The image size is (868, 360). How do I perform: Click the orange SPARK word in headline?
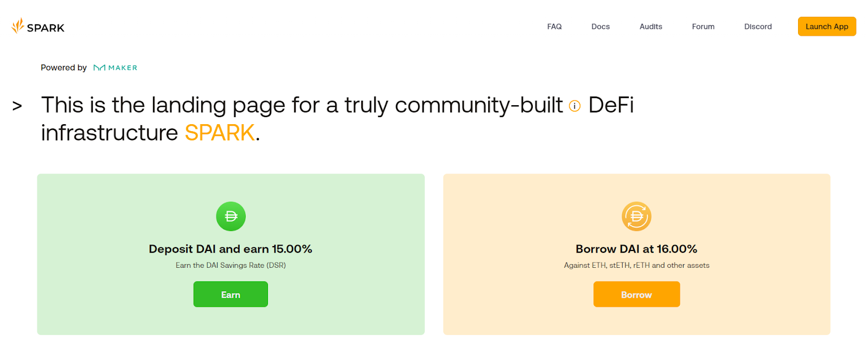click(220, 133)
